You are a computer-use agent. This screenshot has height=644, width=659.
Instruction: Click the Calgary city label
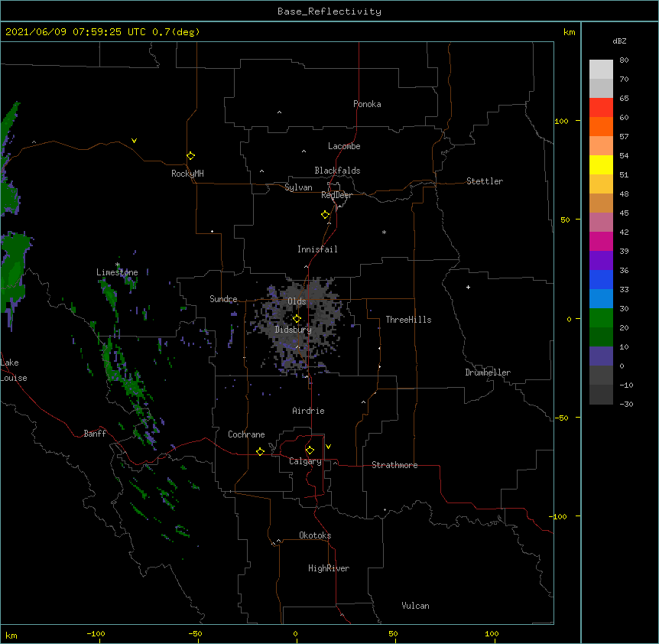[x=305, y=461]
